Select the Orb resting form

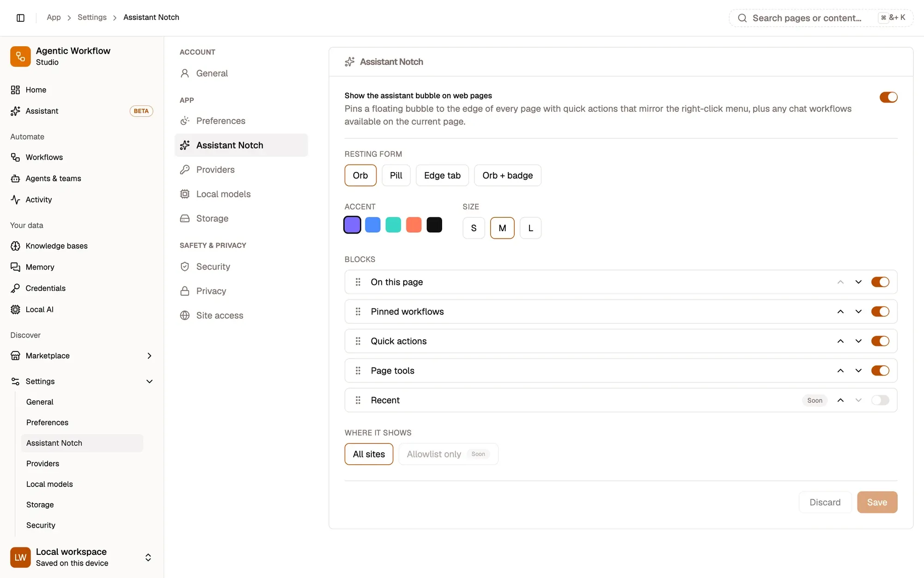point(360,175)
